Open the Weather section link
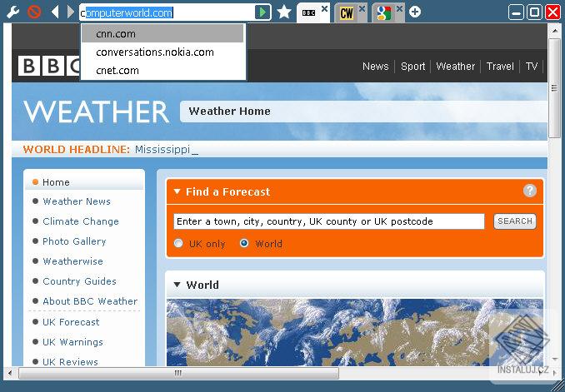This screenshot has width=565, height=392. pyautogui.click(x=456, y=67)
